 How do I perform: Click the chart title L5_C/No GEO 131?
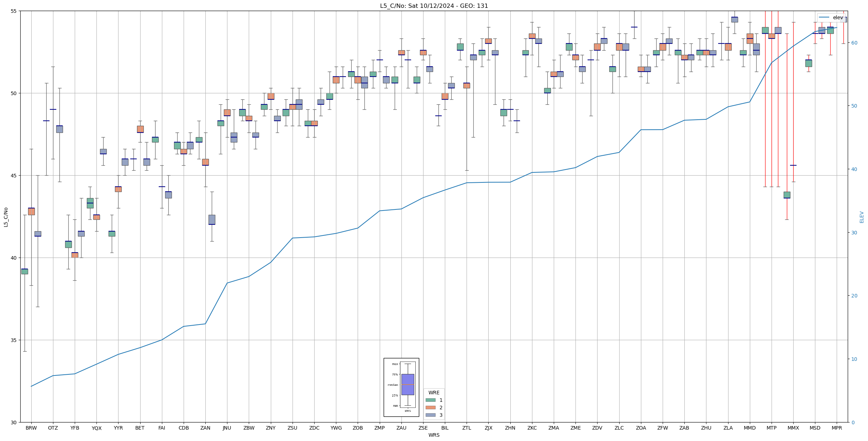point(434,6)
